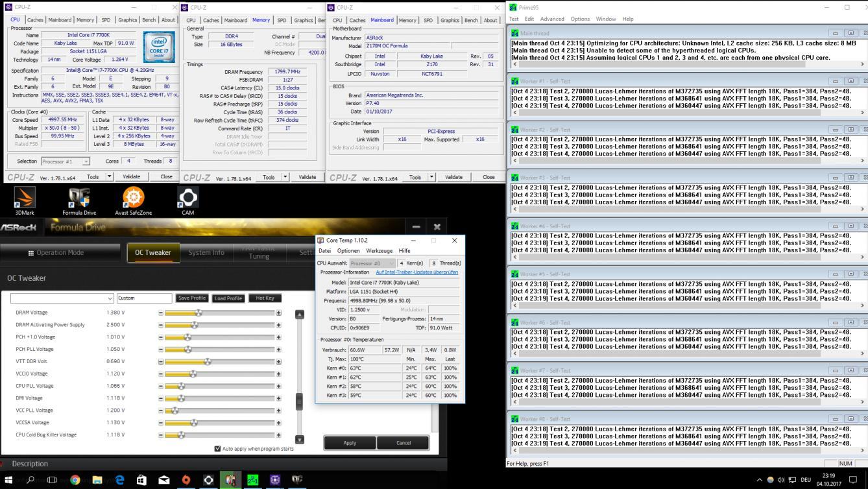Open the Action Center notification icon

(853, 480)
